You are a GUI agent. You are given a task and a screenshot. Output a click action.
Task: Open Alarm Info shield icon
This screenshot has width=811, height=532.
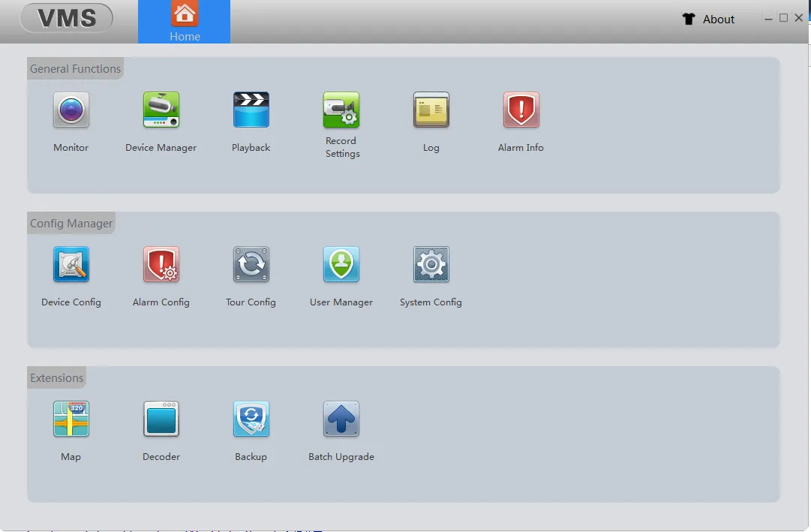coord(521,110)
